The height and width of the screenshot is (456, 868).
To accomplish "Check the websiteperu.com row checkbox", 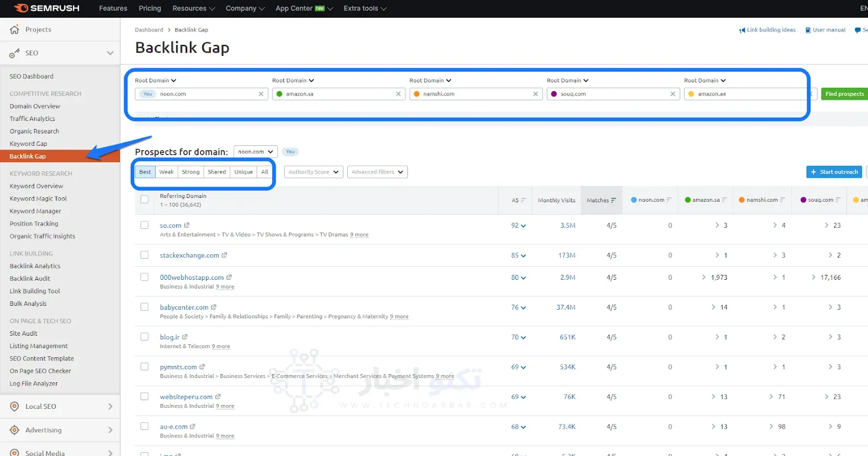I will pyautogui.click(x=144, y=396).
